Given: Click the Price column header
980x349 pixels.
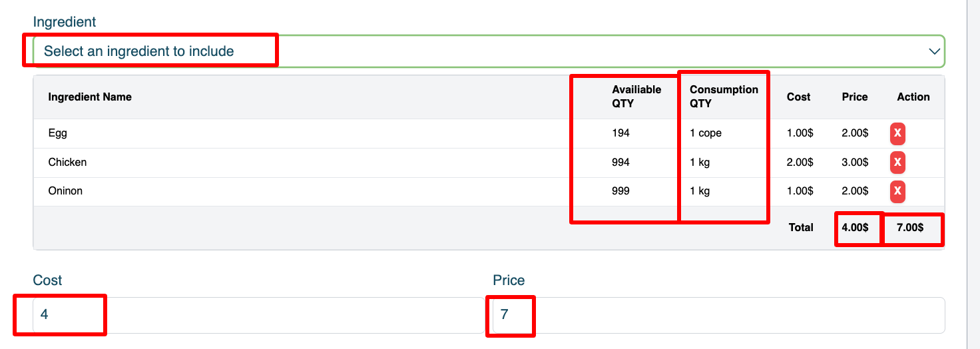Looking at the screenshot, I should [854, 97].
